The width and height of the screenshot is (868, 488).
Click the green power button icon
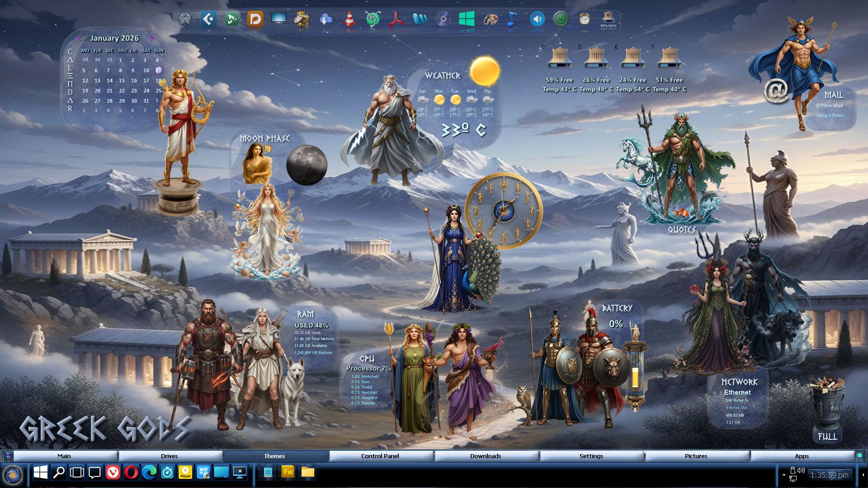[561, 19]
